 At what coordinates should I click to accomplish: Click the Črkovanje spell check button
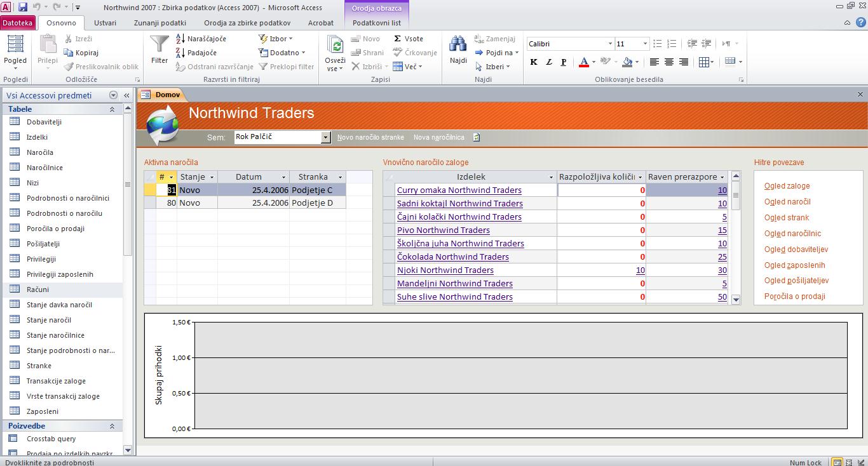(415, 53)
